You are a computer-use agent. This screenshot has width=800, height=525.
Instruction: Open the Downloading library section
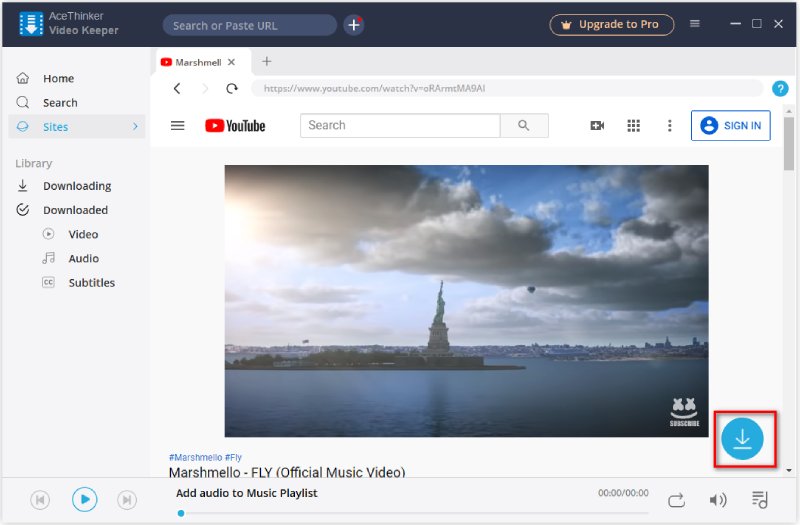click(76, 186)
